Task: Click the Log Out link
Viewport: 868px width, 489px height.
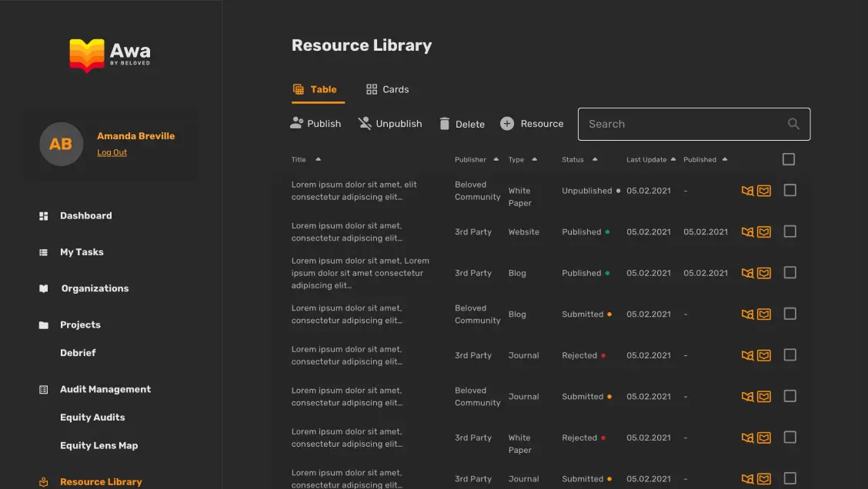Action: [112, 152]
